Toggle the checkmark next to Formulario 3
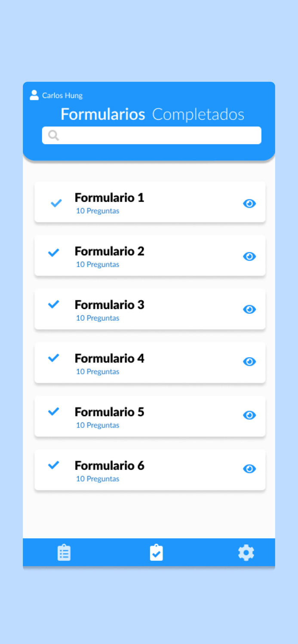This screenshot has width=298, height=644. point(53,304)
